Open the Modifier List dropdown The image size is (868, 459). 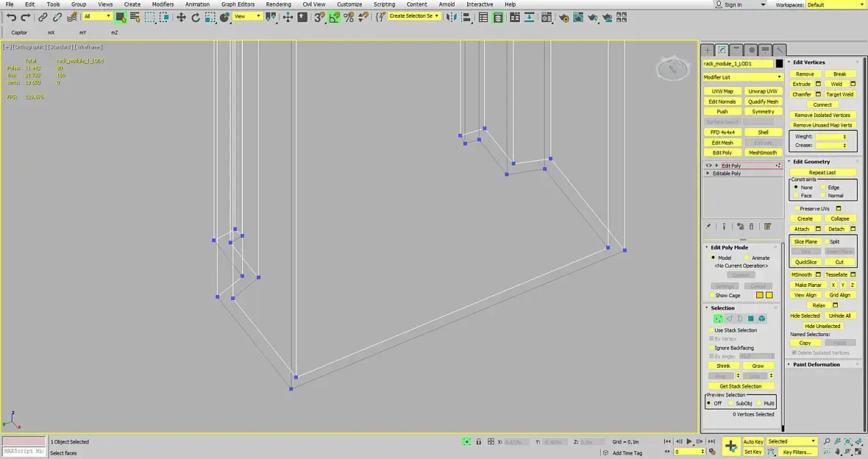pos(743,77)
